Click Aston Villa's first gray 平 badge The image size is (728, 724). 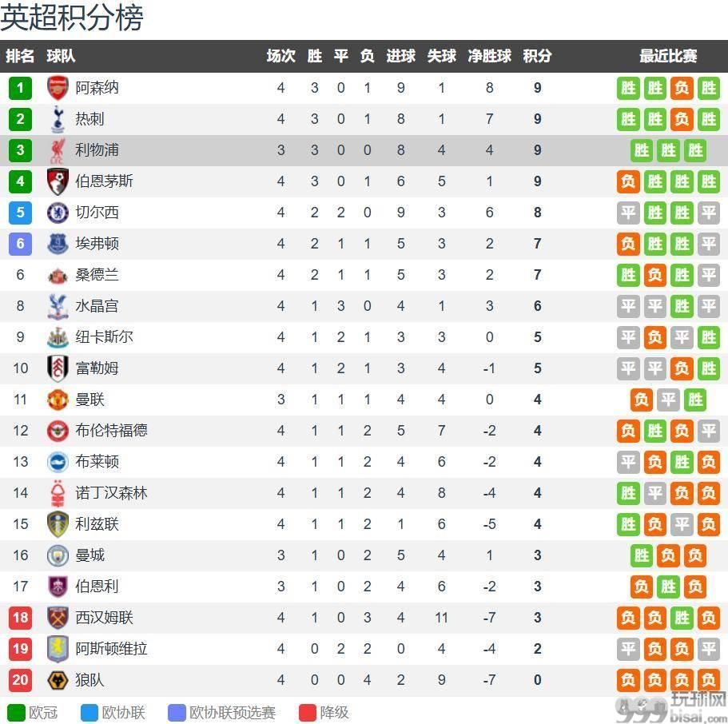628,649
